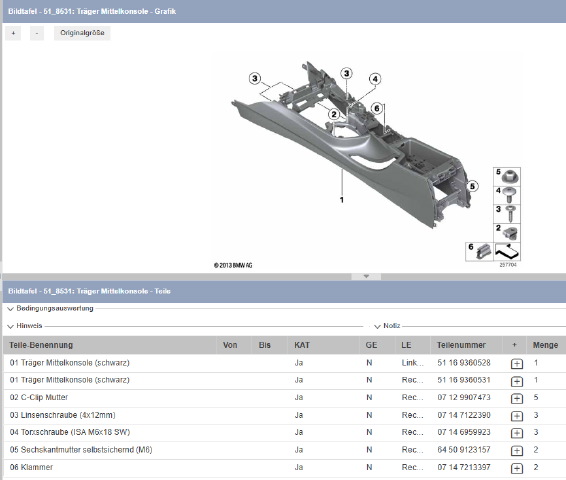Select the screw thumbnail labeled 3
566x480 pixels.
[x=507, y=214]
